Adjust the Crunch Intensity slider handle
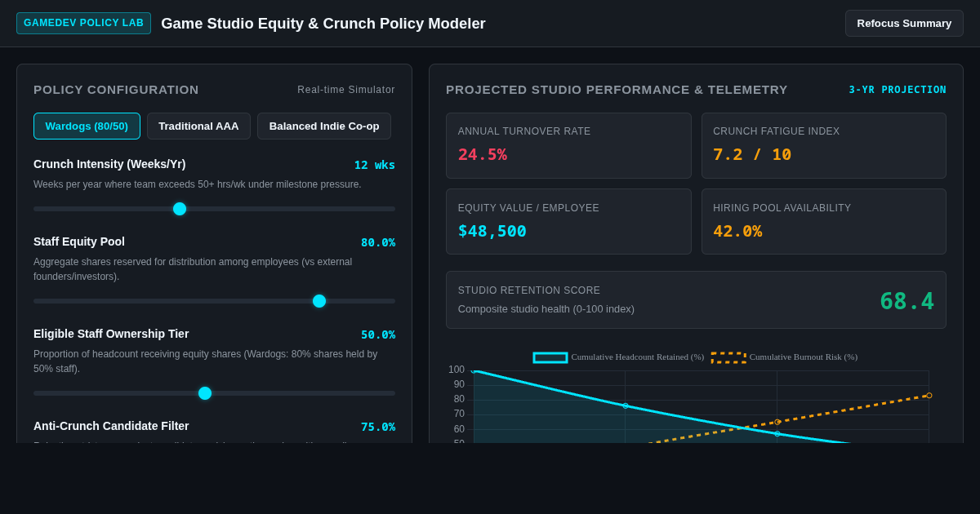 click(x=180, y=209)
